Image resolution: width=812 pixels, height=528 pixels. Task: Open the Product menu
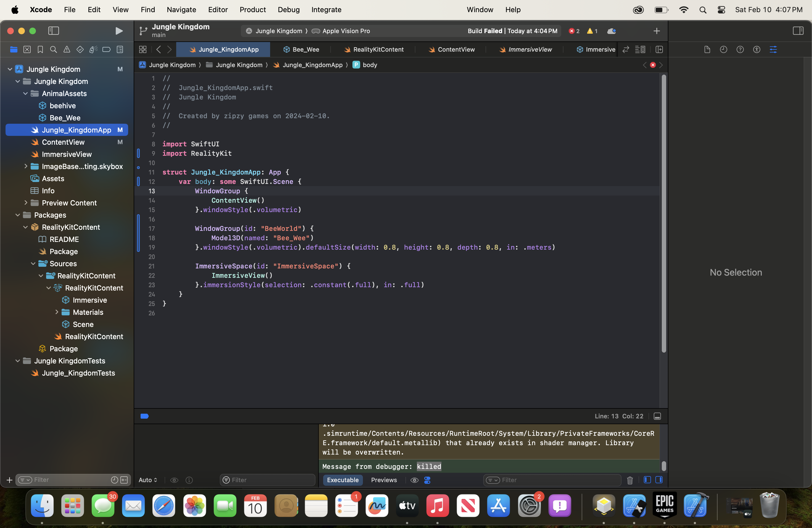252,10
